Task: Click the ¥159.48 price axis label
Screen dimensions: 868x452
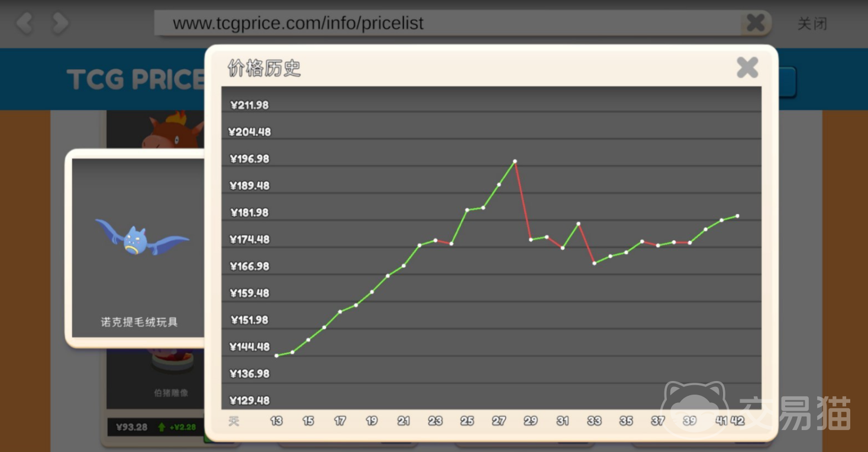Action: click(249, 293)
